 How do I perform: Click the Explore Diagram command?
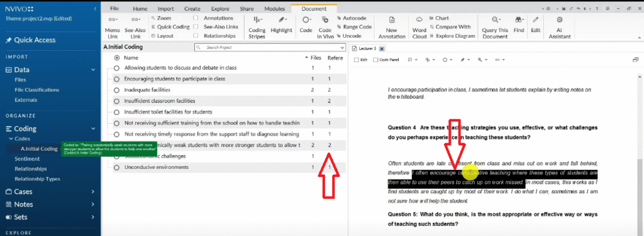click(452, 36)
